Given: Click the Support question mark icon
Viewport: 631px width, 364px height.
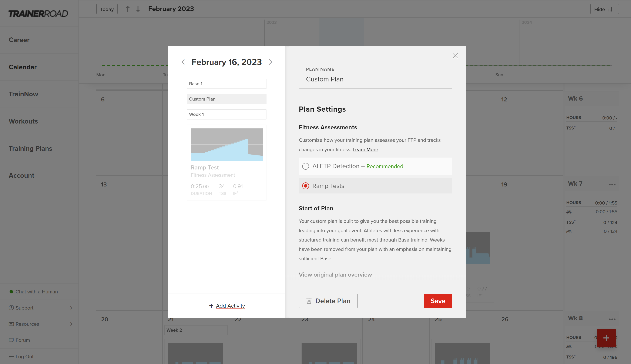Looking at the screenshot, I should [11, 308].
